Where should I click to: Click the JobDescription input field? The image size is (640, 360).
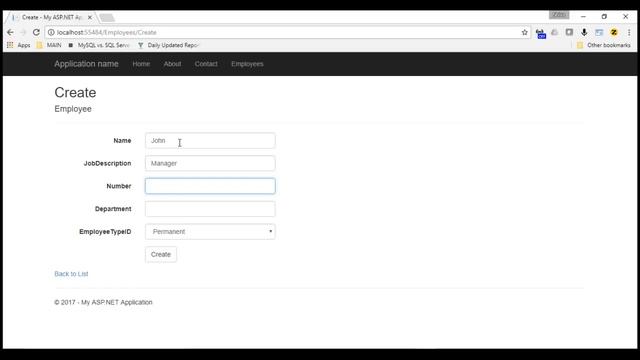point(210,163)
